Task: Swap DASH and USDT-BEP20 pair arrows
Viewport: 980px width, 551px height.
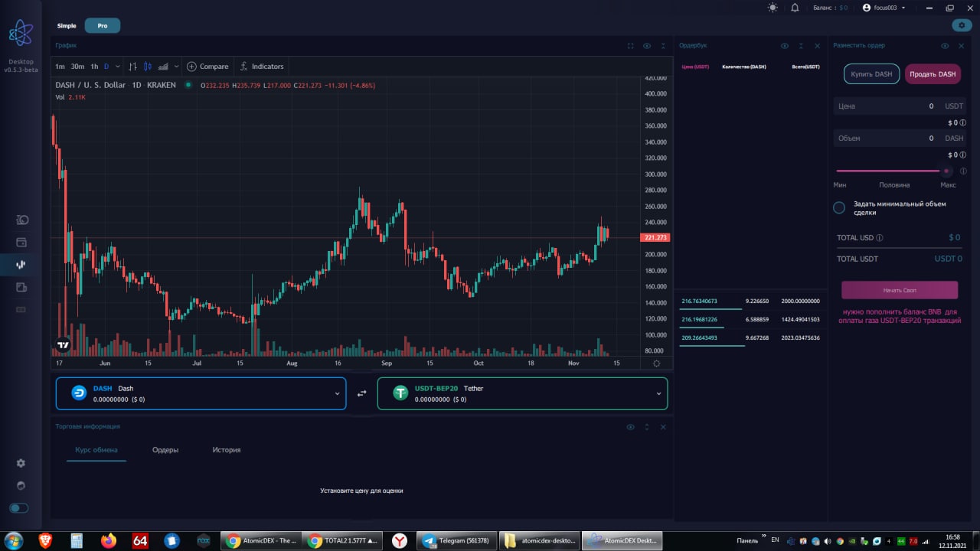Action: (362, 393)
